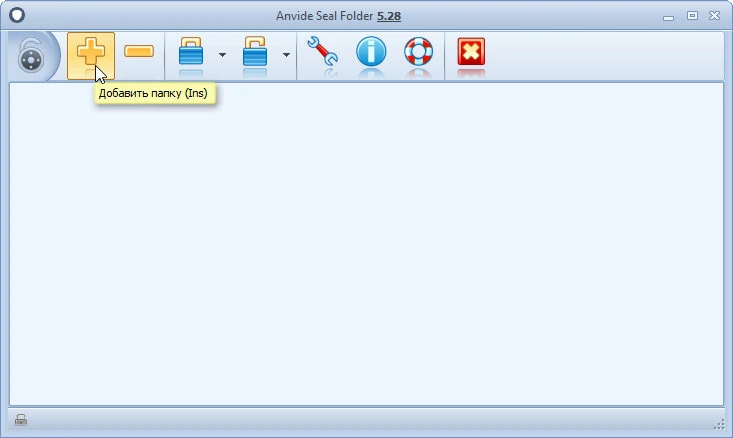The image size is (733, 438).
Task: Click the version number 5.28 link
Action: click(x=389, y=16)
